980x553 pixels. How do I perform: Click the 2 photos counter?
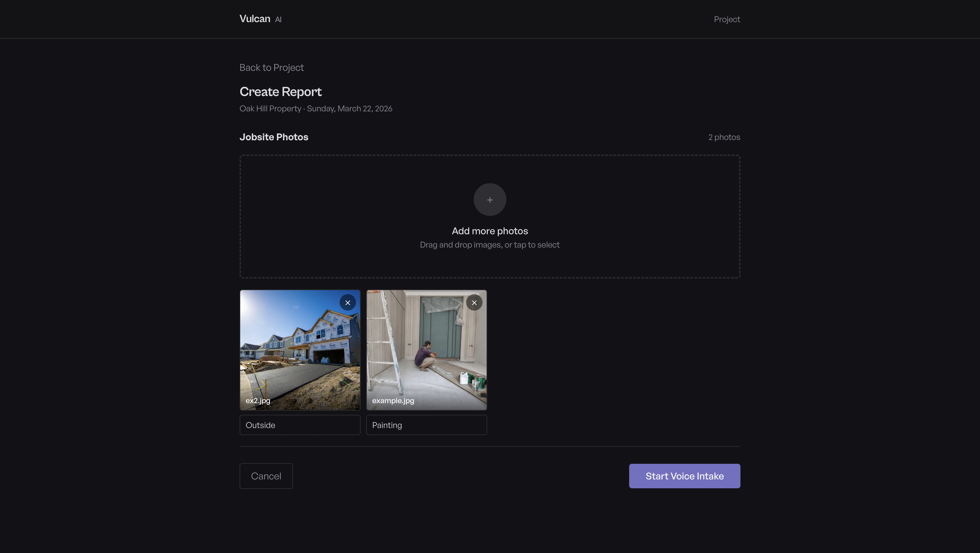coord(723,137)
